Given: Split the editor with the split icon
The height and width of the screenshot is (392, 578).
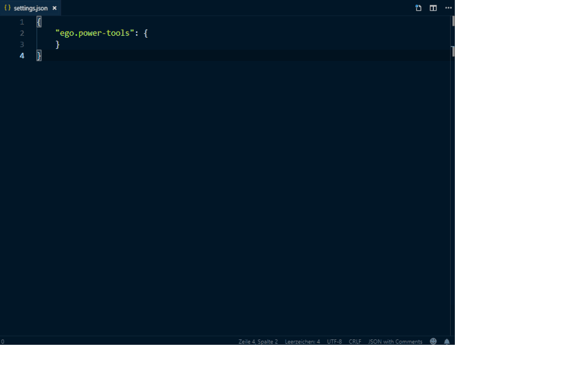Looking at the screenshot, I should [x=433, y=8].
